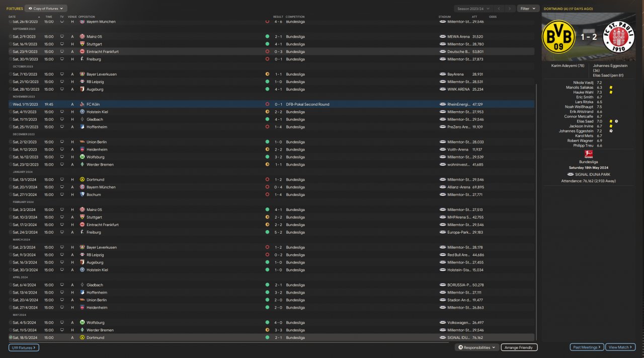The height and width of the screenshot is (358, 644).
Task: Sort by the Result column header
Action: pos(278,17)
